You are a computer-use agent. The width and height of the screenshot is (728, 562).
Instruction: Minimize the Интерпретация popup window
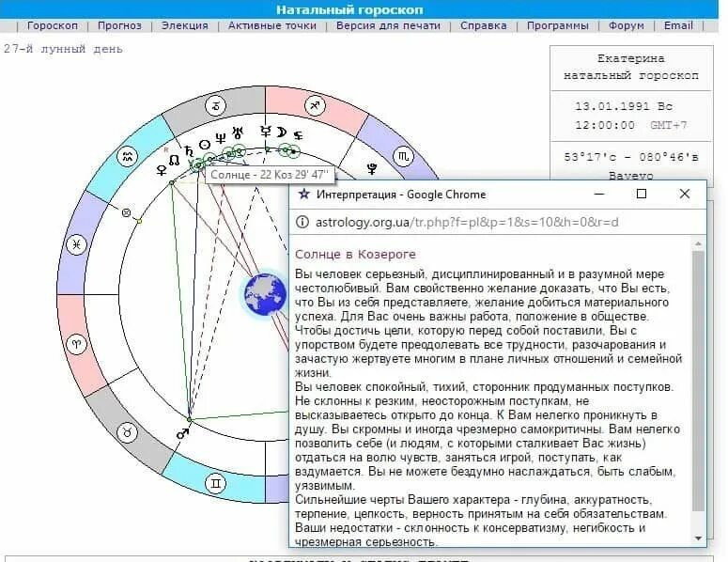tap(599, 194)
